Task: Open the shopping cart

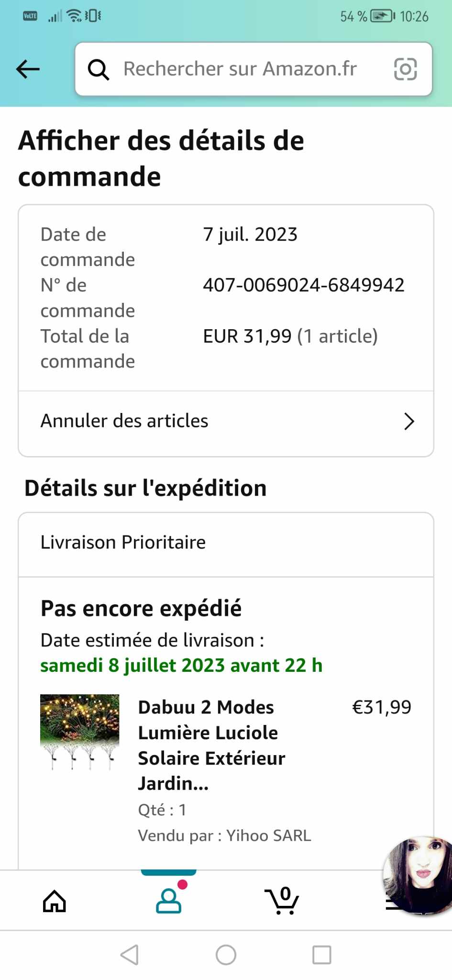Action: [x=282, y=901]
